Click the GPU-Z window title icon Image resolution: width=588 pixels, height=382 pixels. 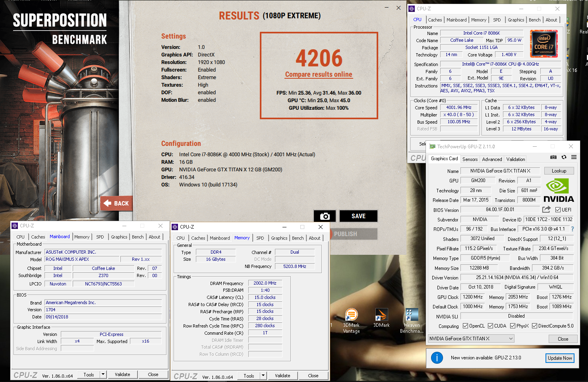433,146
